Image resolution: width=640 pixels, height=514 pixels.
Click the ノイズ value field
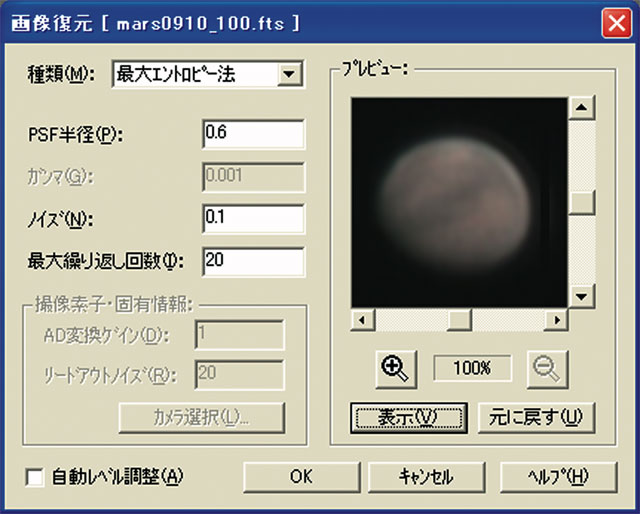pyautogui.click(x=252, y=217)
